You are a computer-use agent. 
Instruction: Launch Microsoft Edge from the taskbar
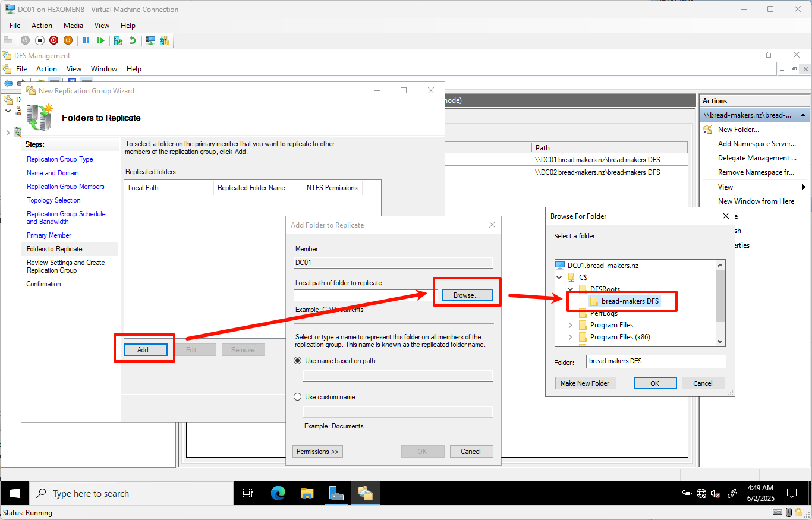point(278,493)
